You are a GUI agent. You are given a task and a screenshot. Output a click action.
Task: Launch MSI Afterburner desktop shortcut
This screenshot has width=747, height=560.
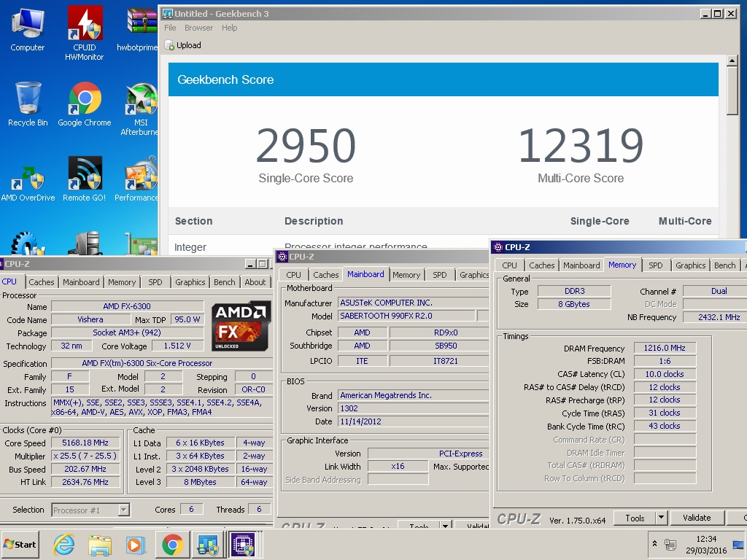[x=139, y=109]
